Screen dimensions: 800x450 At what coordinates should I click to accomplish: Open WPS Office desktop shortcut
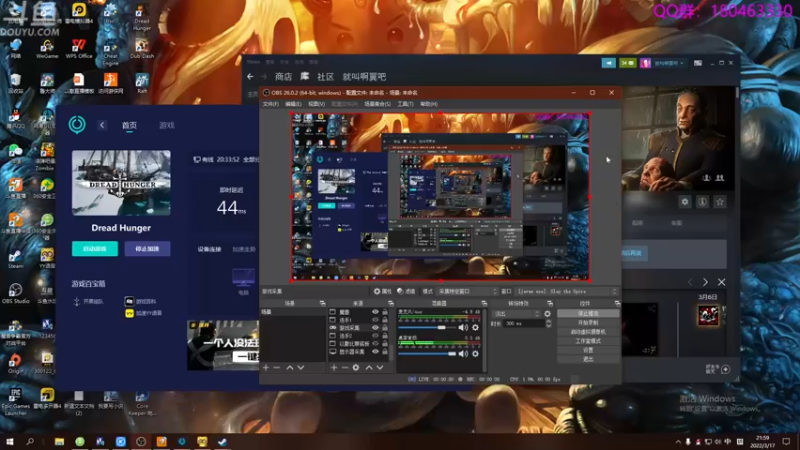click(79, 48)
